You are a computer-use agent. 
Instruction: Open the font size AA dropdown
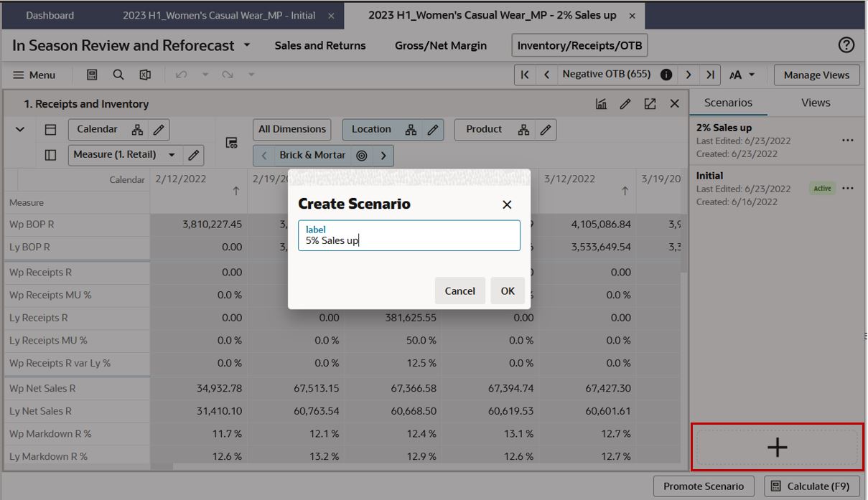(x=742, y=75)
